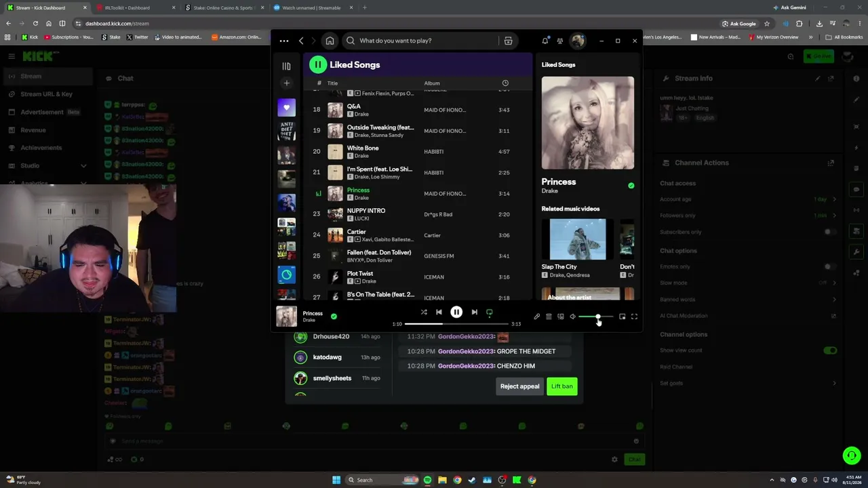Open Spotify Friend Activity icon
This screenshot has width=868, height=488.
[x=559, y=41]
